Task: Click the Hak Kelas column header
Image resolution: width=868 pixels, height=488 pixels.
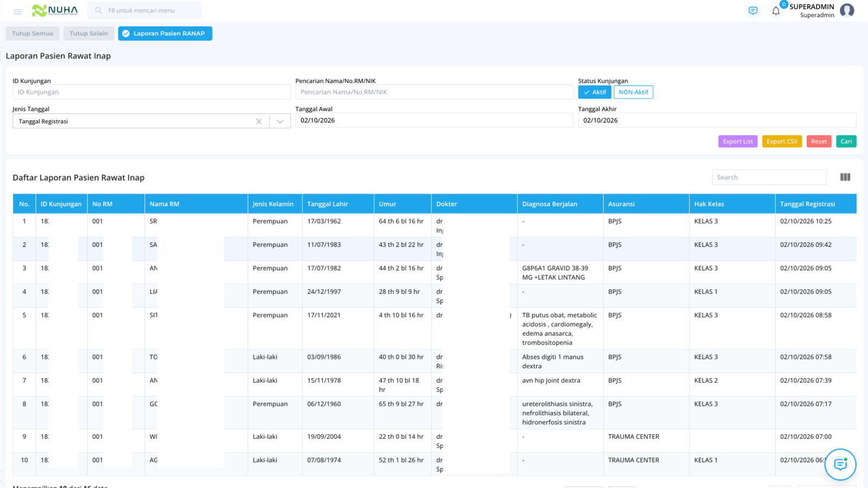Action: 732,204
